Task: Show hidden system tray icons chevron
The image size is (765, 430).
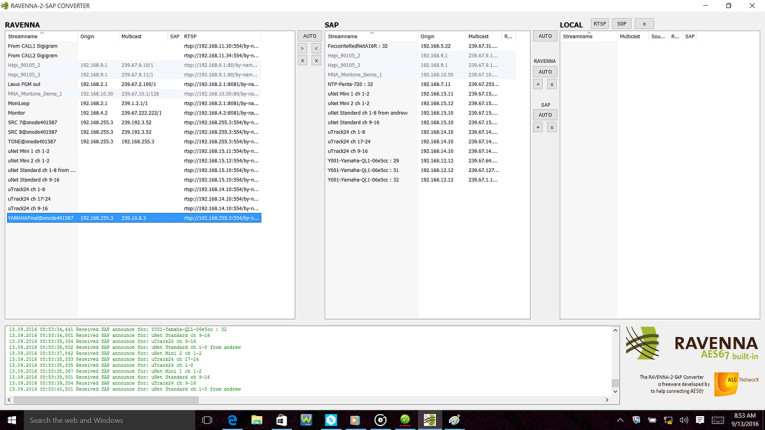Action: pyautogui.click(x=620, y=420)
